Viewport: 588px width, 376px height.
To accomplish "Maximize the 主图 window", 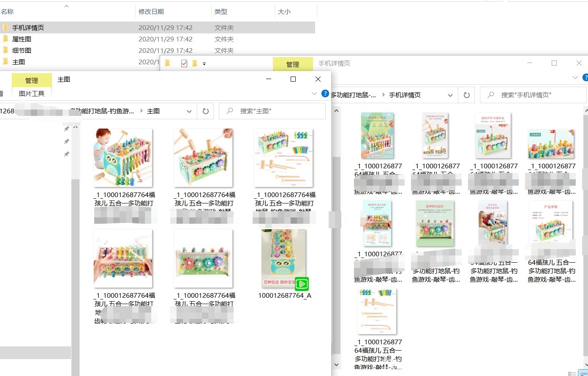I will pos(293,79).
